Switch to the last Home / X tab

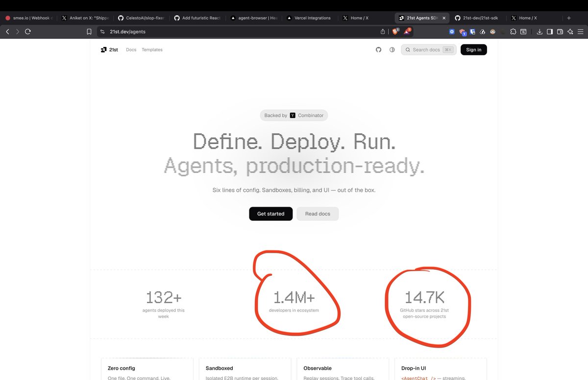(x=534, y=18)
